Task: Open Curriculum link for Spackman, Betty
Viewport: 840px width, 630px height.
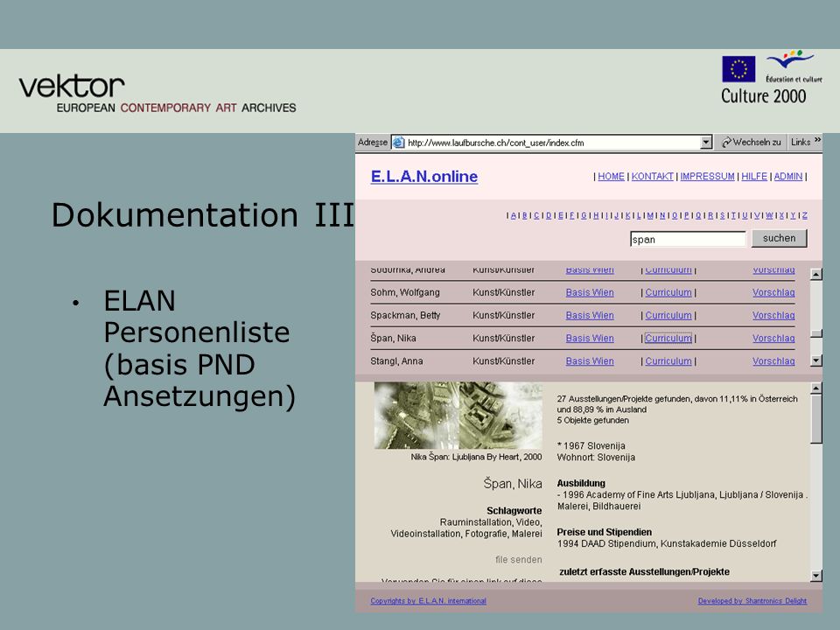Action: [668, 316]
